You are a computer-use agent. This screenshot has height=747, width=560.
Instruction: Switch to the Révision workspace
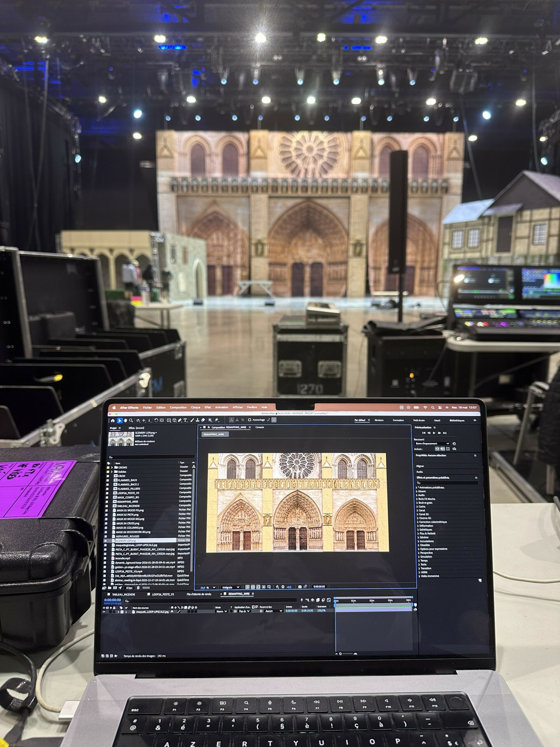point(379,420)
